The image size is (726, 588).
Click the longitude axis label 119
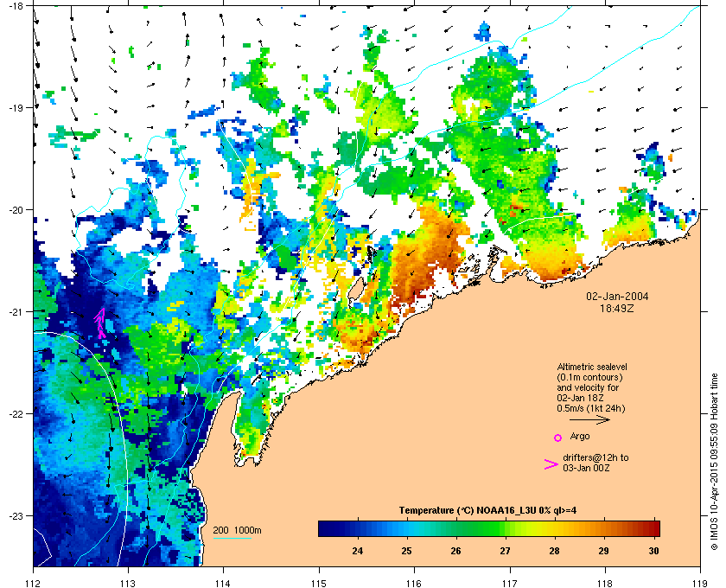pyautogui.click(x=700, y=583)
